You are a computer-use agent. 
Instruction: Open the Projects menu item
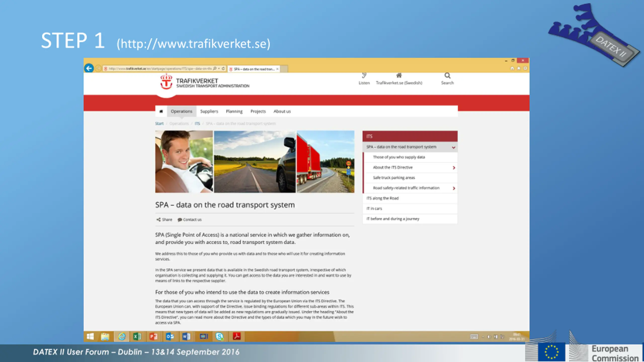(258, 111)
